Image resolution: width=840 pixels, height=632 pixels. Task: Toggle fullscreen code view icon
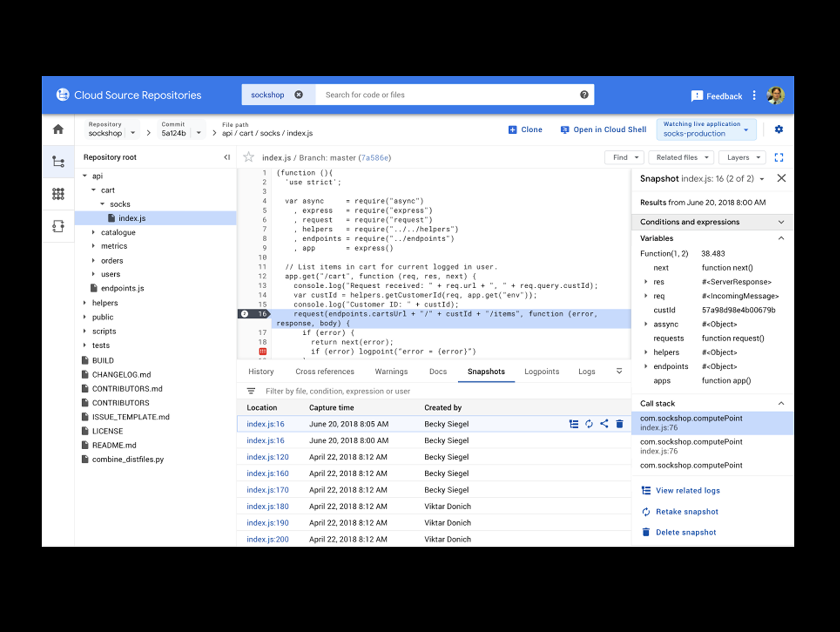(779, 157)
